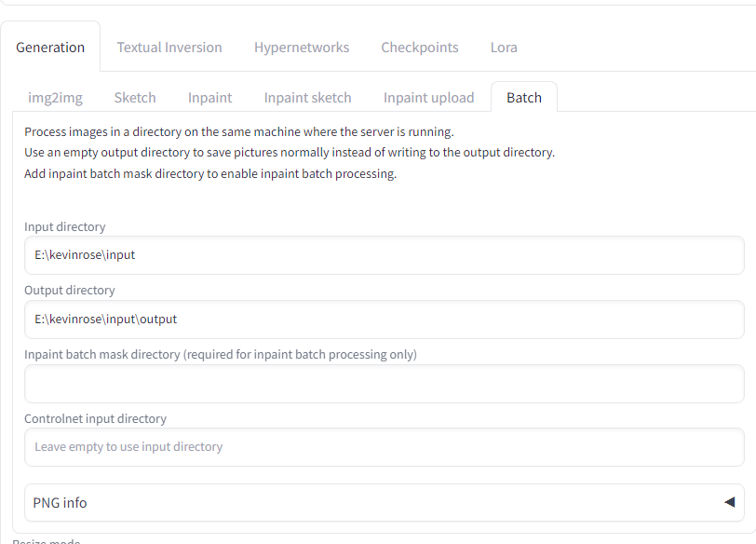Select the Sketch sub-tab
Image resolution: width=756 pixels, height=544 pixels.
(135, 98)
